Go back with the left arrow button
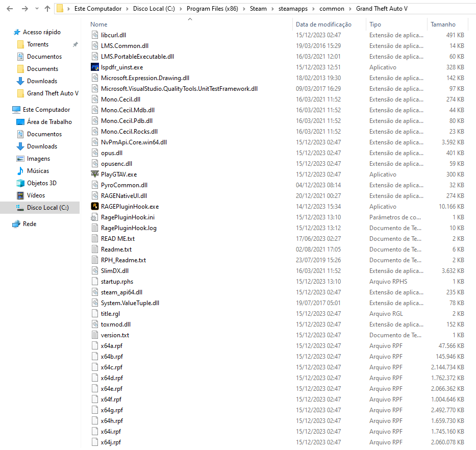Image resolution: width=476 pixels, height=450 pixels. 10,9
